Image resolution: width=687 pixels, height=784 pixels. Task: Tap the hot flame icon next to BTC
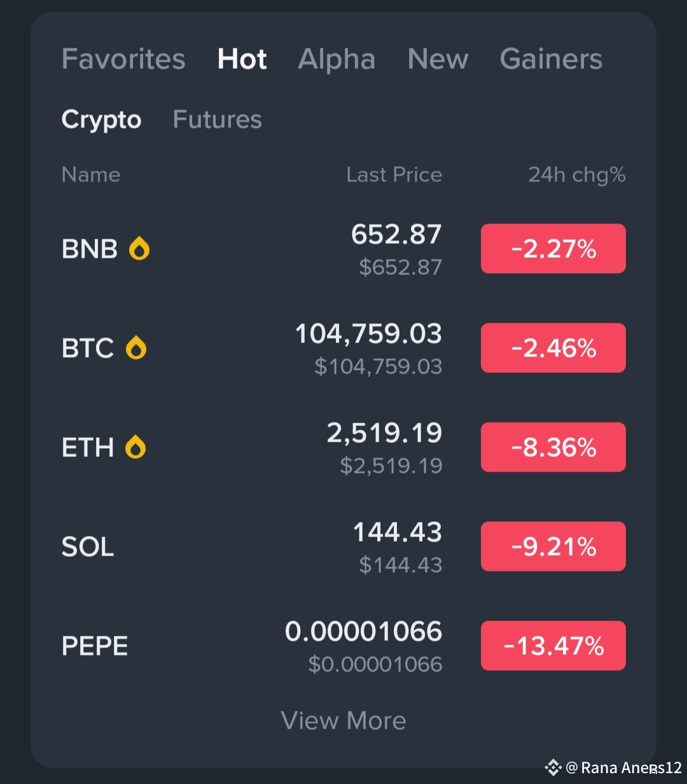tap(136, 348)
